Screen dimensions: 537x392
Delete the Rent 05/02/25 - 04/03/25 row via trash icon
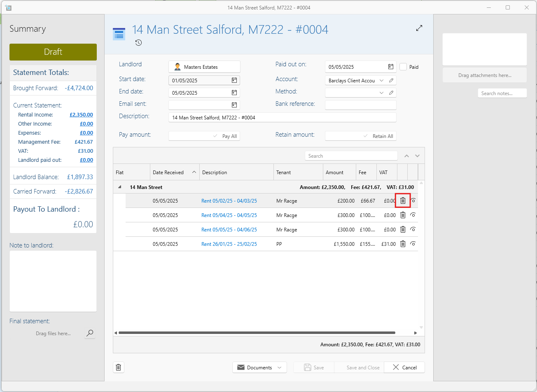click(403, 201)
